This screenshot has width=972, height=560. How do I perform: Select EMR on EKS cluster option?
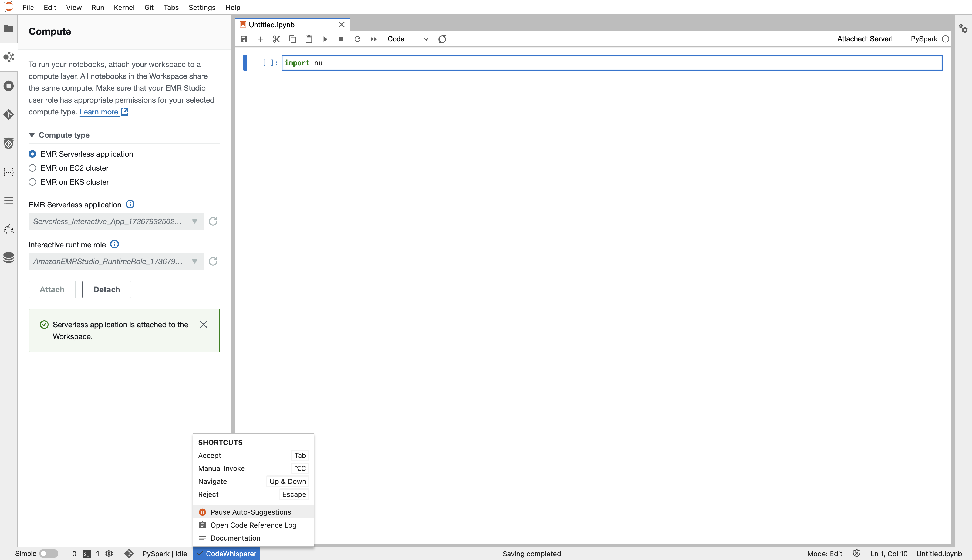pos(32,182)
